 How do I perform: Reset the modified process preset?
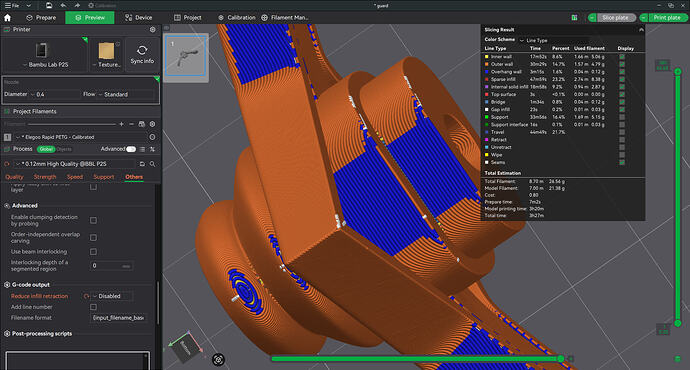(x=7, y=164)
